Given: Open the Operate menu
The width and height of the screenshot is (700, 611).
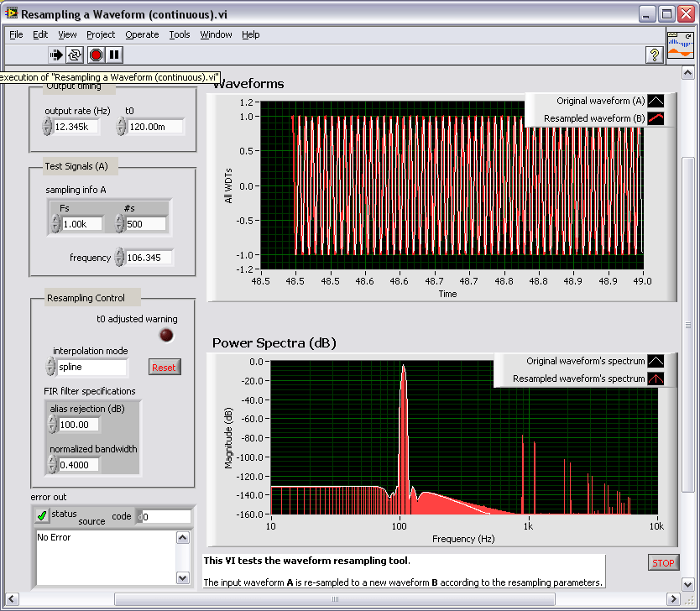Looking at the screenshot, I should click(x=142, y=34).
